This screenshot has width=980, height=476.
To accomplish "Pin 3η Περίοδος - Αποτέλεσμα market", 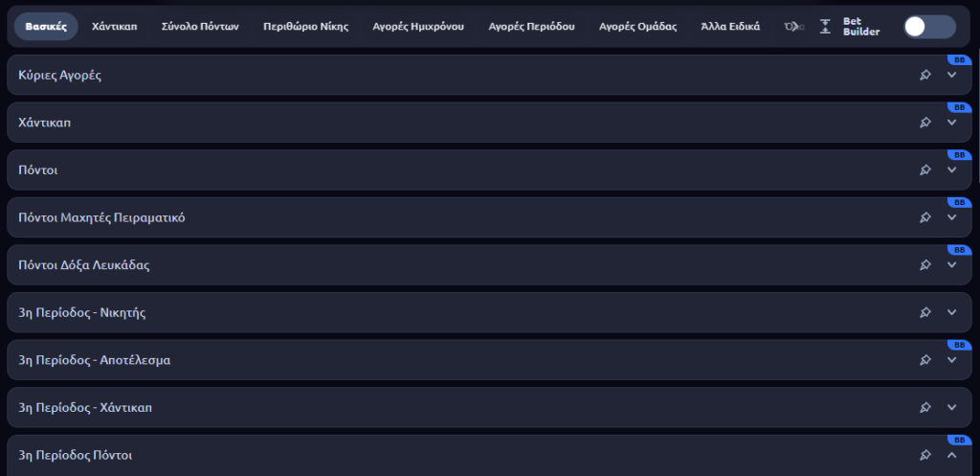I will (925, 360).
